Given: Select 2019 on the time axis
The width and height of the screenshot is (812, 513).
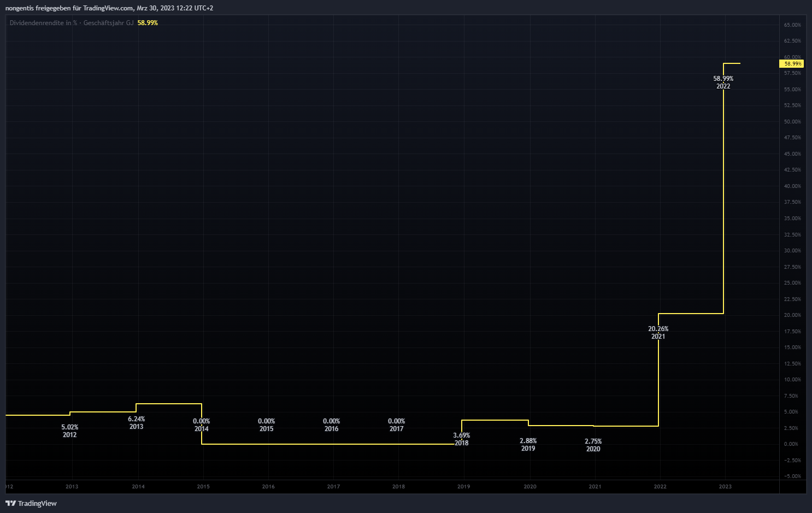Looking at the screenshot, I should click(x=463, y=487).
